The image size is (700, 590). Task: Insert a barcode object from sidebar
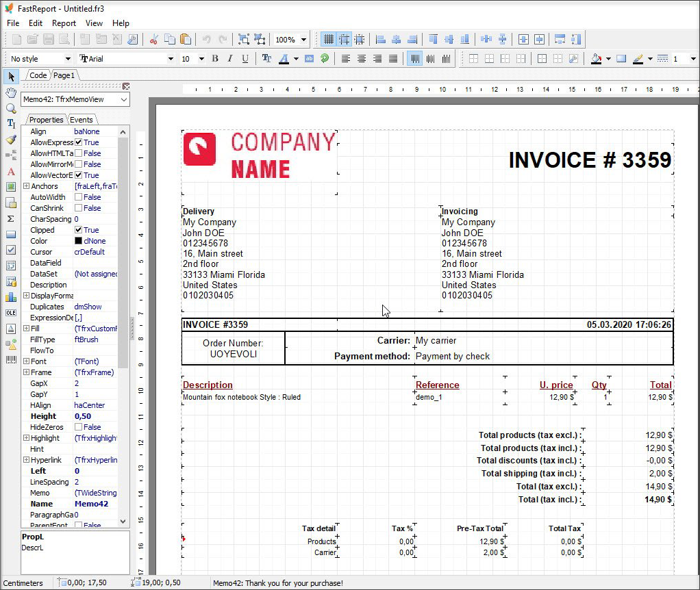[x=11, y=360]
